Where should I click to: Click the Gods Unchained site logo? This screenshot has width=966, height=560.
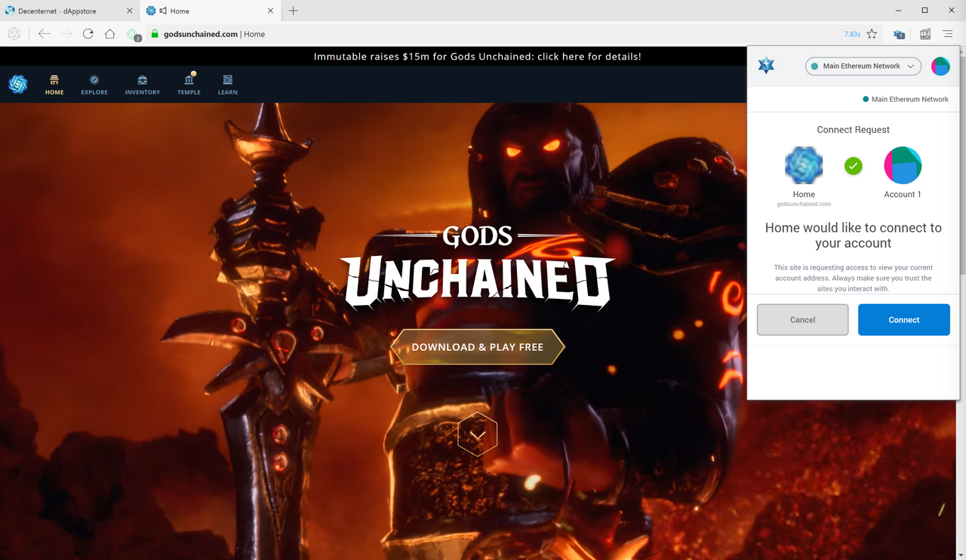pyautogui.click(x=17, y=84)
